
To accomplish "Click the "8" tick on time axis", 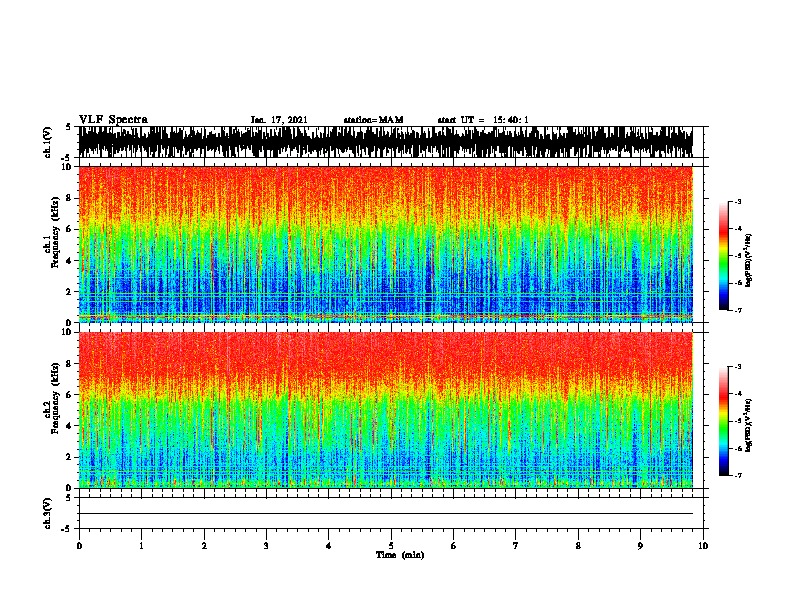I will 578,545.
